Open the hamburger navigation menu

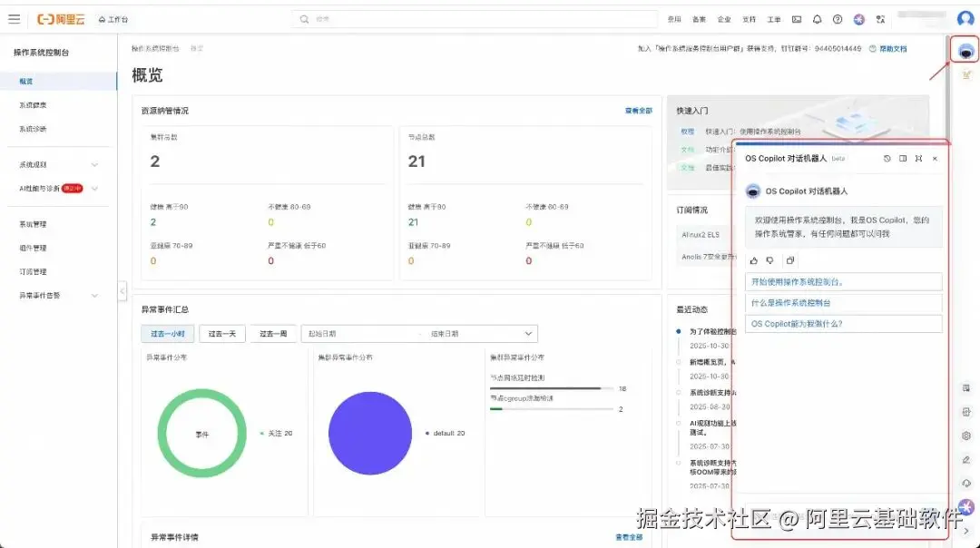pyautogui.click(x=14, y=19)
